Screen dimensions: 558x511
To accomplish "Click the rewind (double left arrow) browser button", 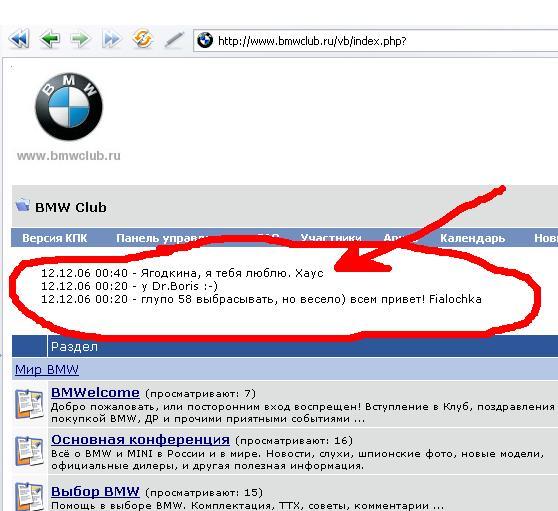I will [x=19, y=39].
